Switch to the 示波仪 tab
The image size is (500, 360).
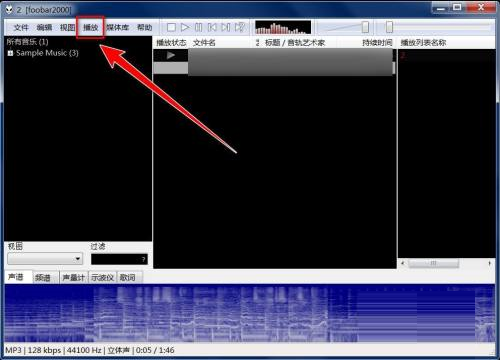[x=102, y=277]
